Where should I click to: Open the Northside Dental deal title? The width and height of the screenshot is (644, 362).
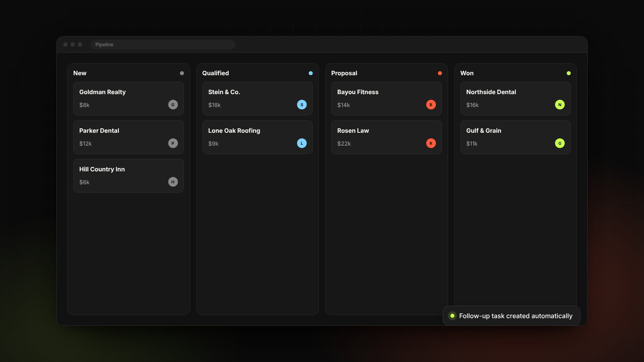click(x=491, y=92)
